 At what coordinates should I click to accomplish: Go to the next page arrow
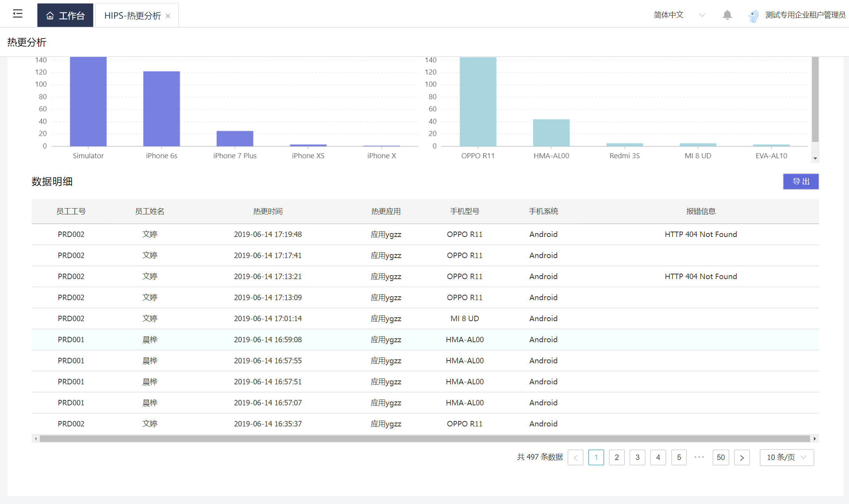coord(742,458)
